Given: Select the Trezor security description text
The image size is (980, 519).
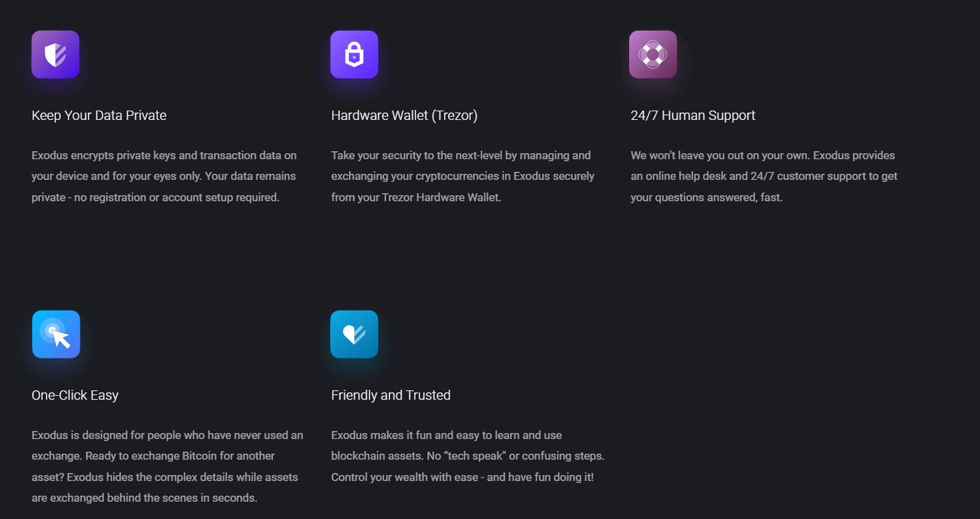Looking at the screenshot, I should point(462,176).
